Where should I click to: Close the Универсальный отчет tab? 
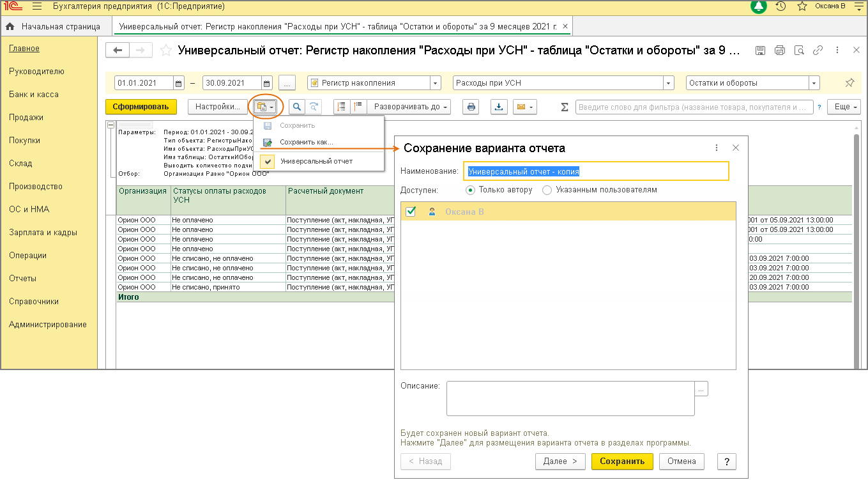pos(564,27)
